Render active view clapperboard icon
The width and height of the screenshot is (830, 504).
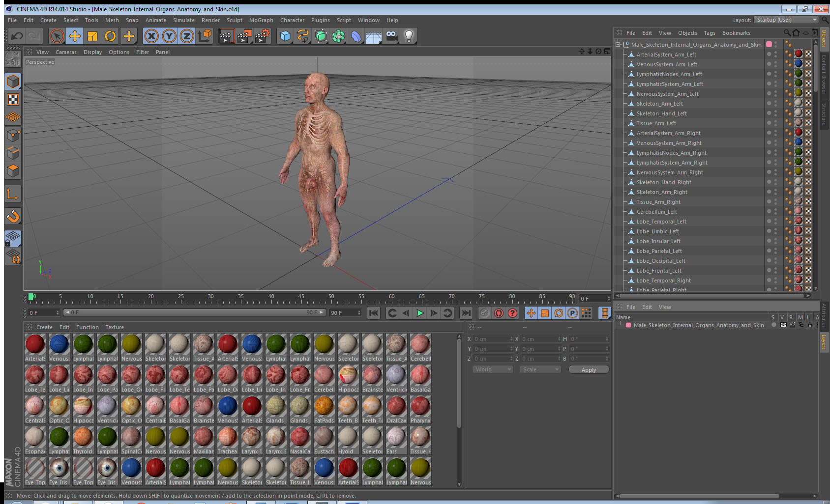(x=226, y=36)
